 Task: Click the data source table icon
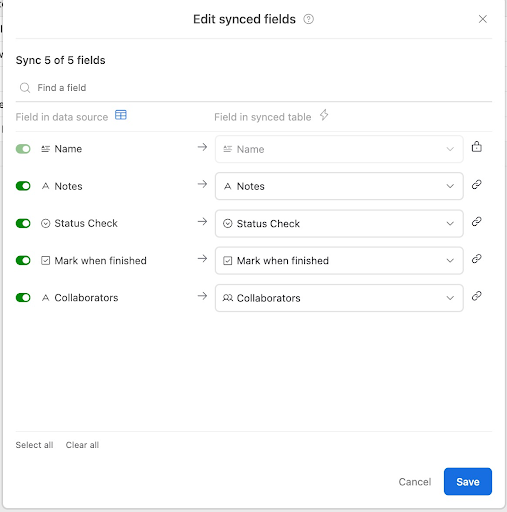point(121,115)
